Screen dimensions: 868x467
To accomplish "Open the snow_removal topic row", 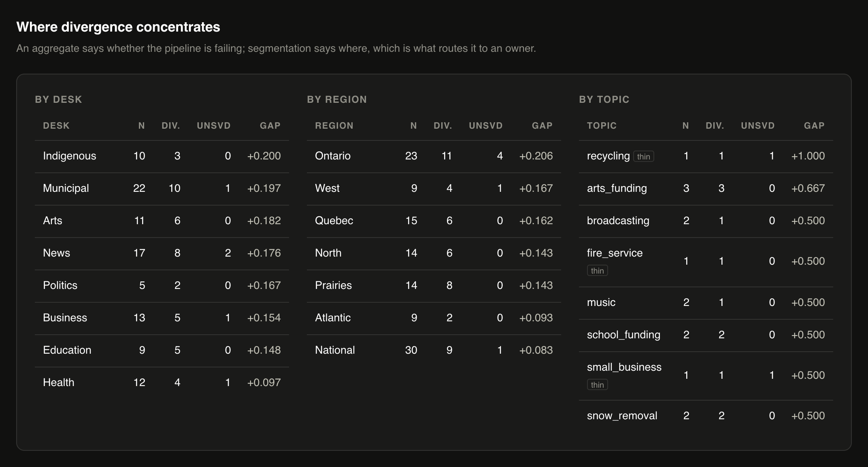I will click(706, 416).
